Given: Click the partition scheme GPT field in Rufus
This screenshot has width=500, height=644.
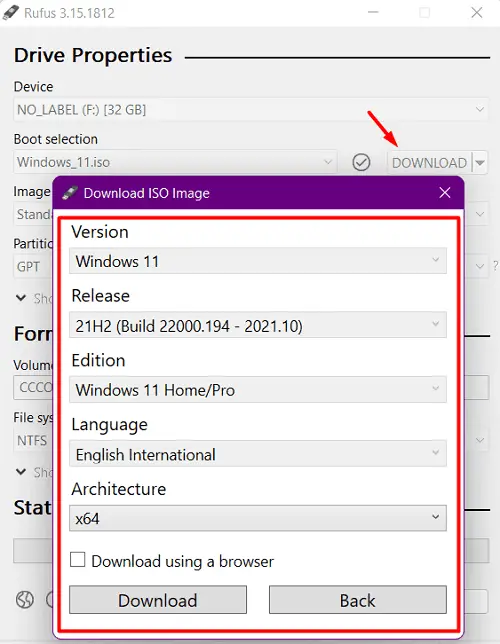Looking at the screenshot, I should [x=33, y=267].
